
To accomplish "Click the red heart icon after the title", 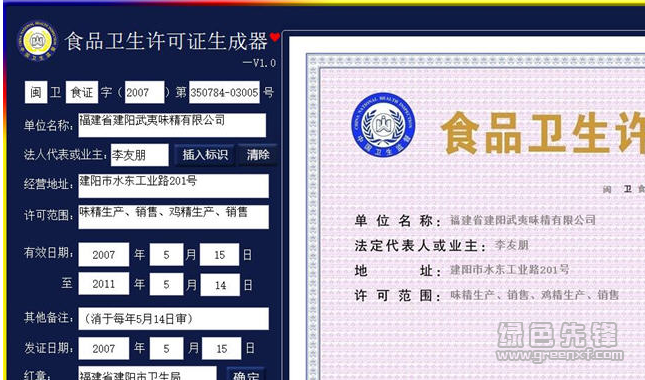I will [x=275, y=37].
